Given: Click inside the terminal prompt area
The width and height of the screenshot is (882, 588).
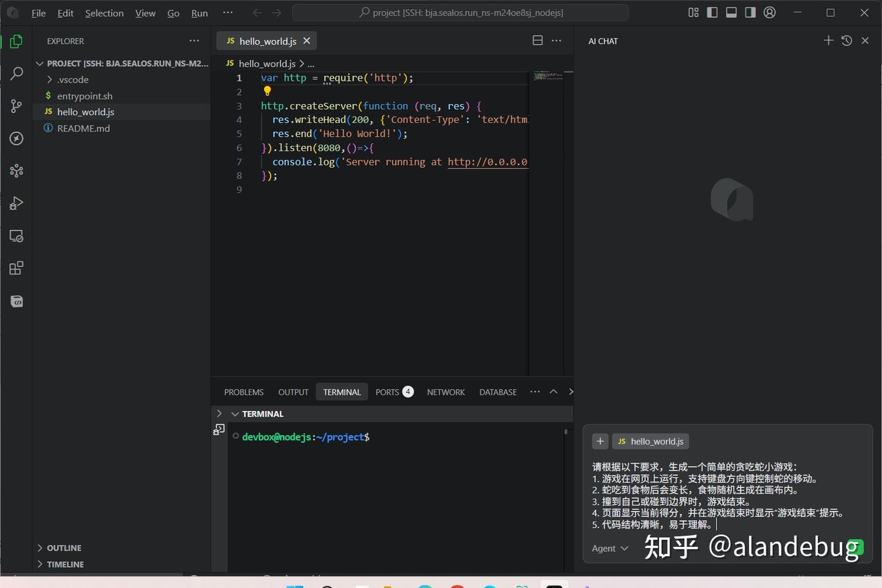Looking at the screenshot, I should point(398,437).
